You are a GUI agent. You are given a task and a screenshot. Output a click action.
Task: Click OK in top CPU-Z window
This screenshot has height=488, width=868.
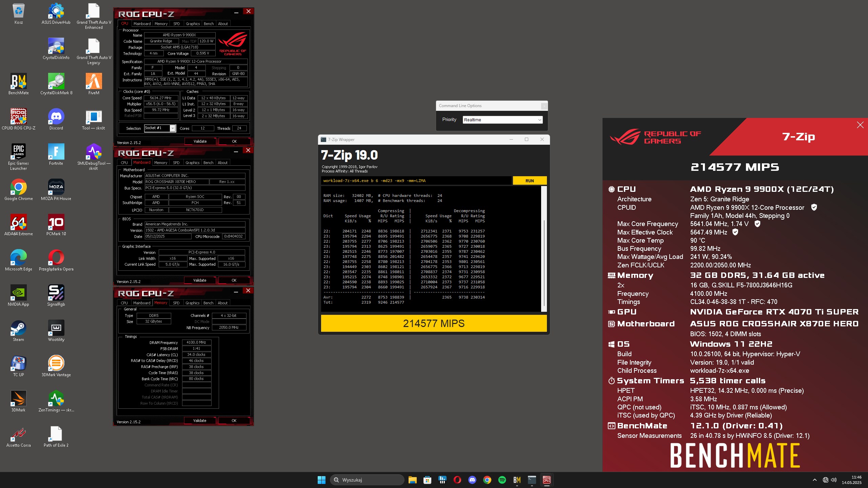click(x=234, y=141)
